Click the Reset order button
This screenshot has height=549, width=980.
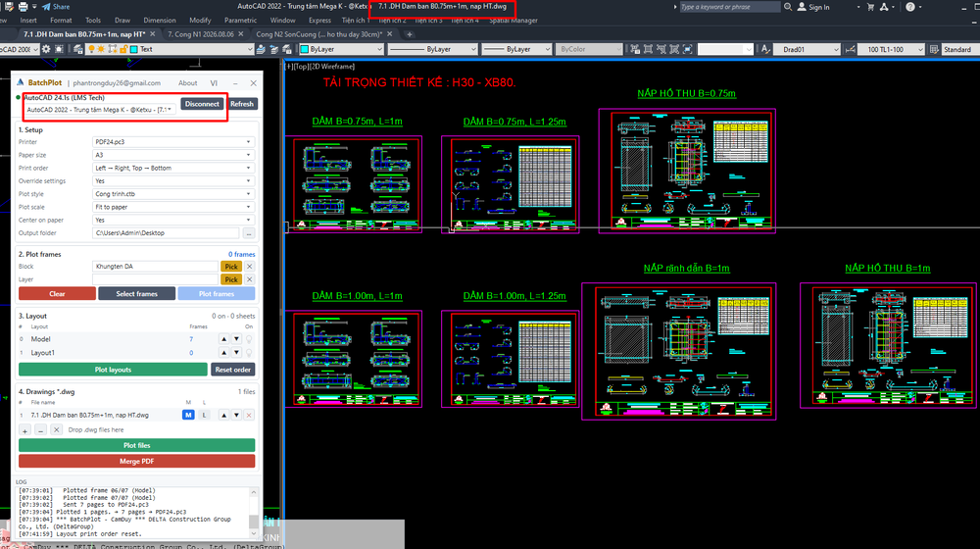(x=233, y=370)
